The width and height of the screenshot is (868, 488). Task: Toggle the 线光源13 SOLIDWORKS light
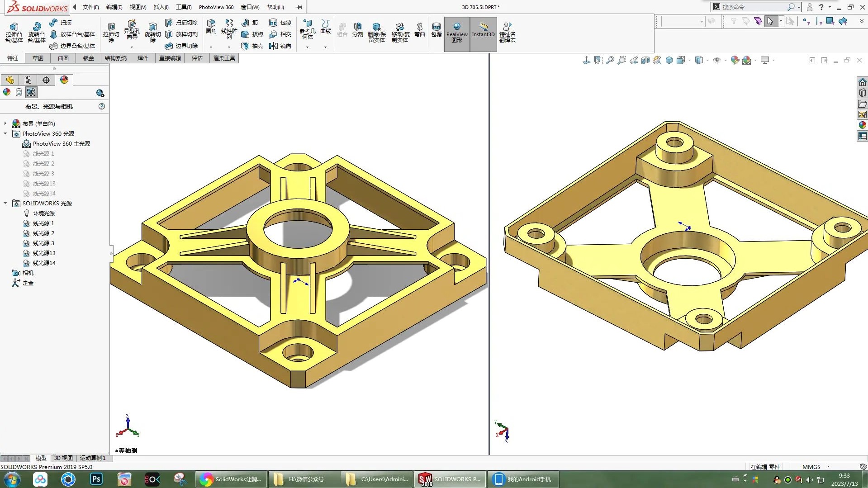pos(39,253)
